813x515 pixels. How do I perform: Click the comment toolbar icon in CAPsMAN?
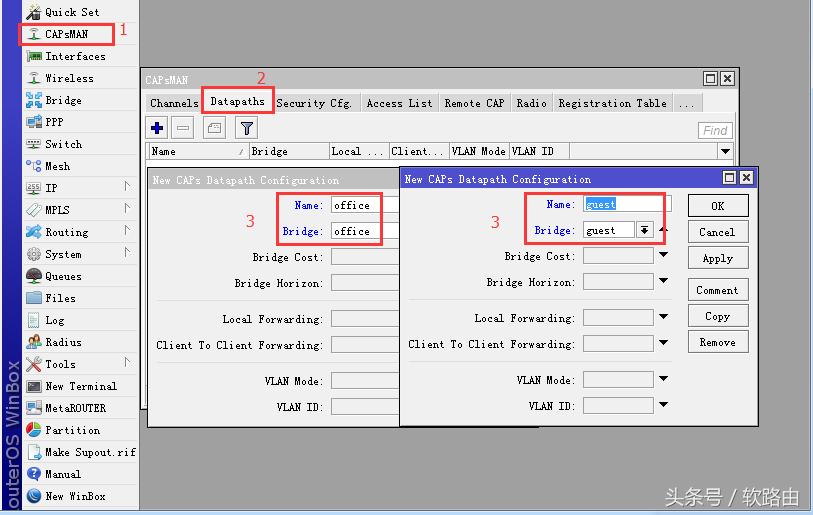pyautogui.click(x=214, y=128)
